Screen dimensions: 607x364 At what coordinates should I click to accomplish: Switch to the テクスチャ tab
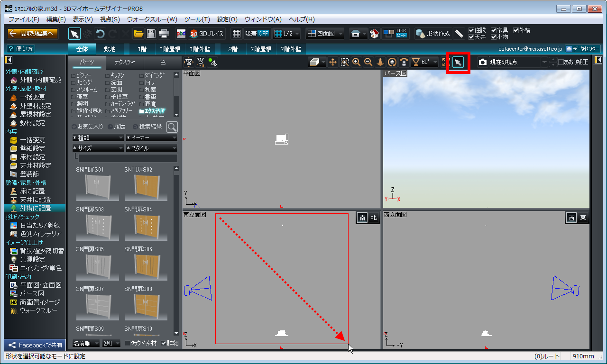click(x=125, y=62)
